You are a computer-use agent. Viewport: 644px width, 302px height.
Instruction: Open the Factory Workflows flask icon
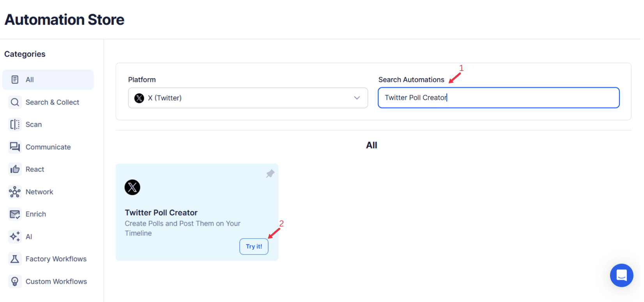(15, 259)
